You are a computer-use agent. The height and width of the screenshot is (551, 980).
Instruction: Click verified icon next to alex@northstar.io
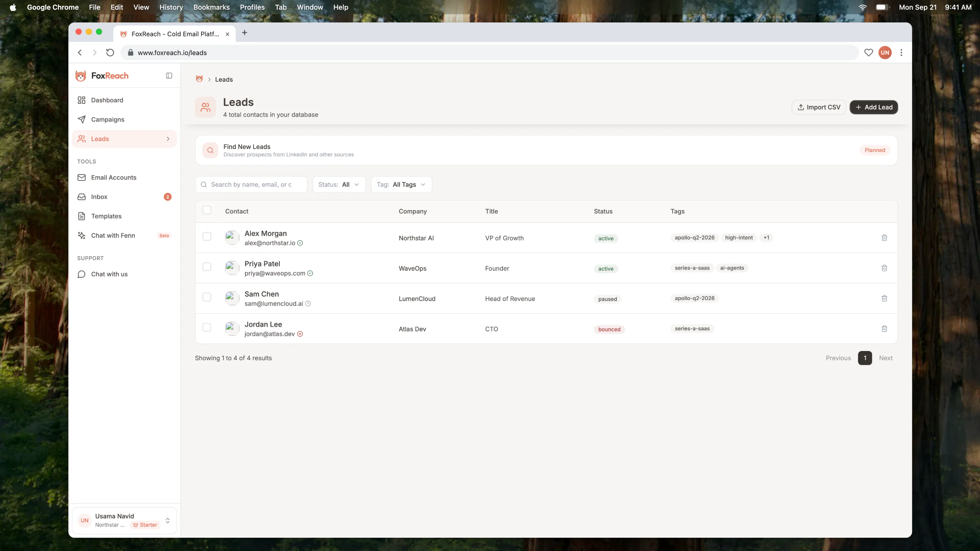point(300,243)
